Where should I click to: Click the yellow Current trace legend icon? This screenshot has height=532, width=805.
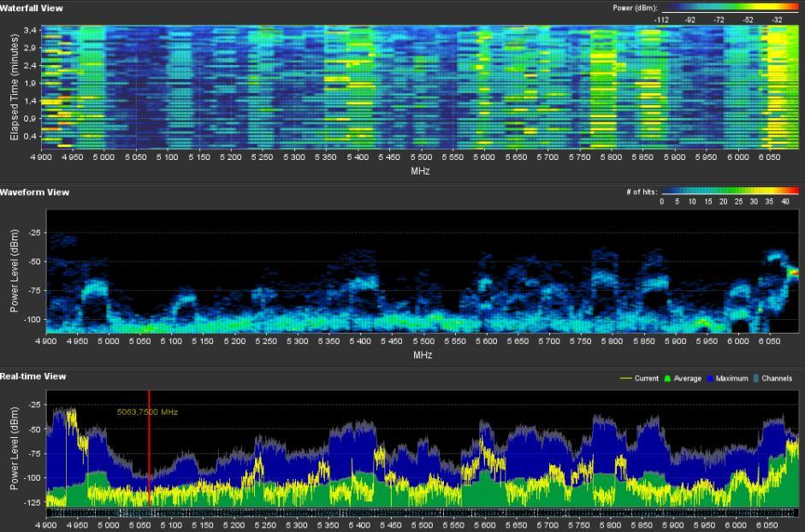coord(626,378)
